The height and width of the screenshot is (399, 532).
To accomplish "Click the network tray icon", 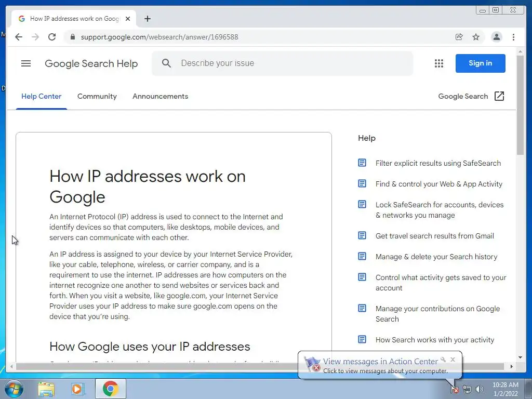I will [467, 389].
